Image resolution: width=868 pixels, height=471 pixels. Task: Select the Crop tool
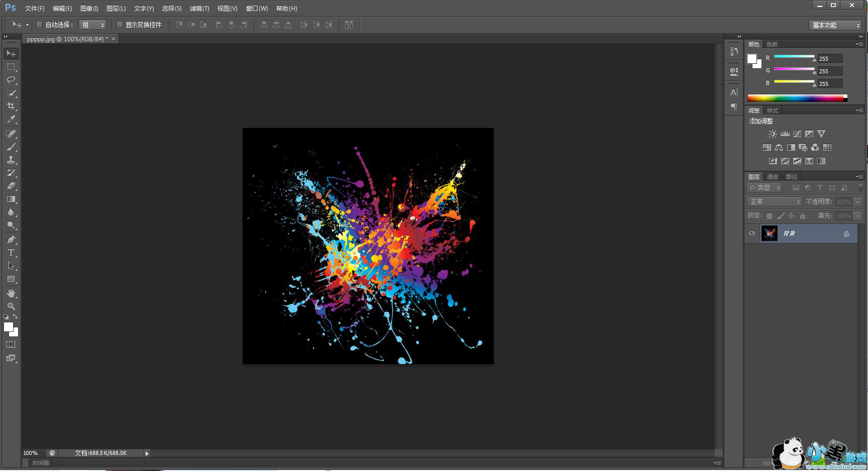[x=11, y=106]
